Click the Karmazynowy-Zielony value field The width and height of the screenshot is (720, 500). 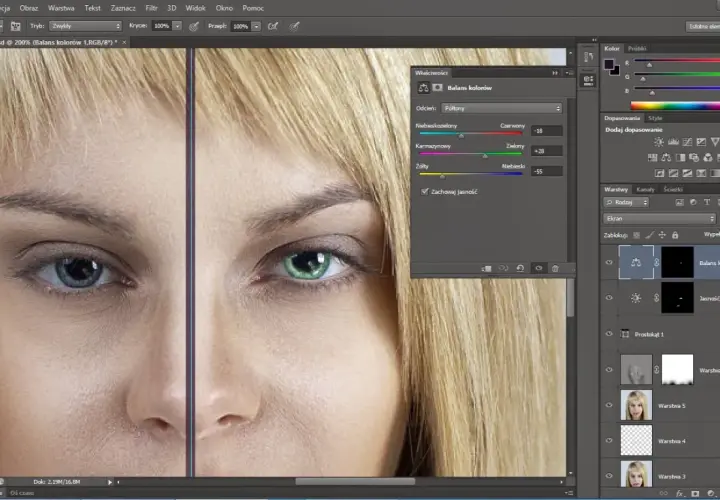[547, 151]
